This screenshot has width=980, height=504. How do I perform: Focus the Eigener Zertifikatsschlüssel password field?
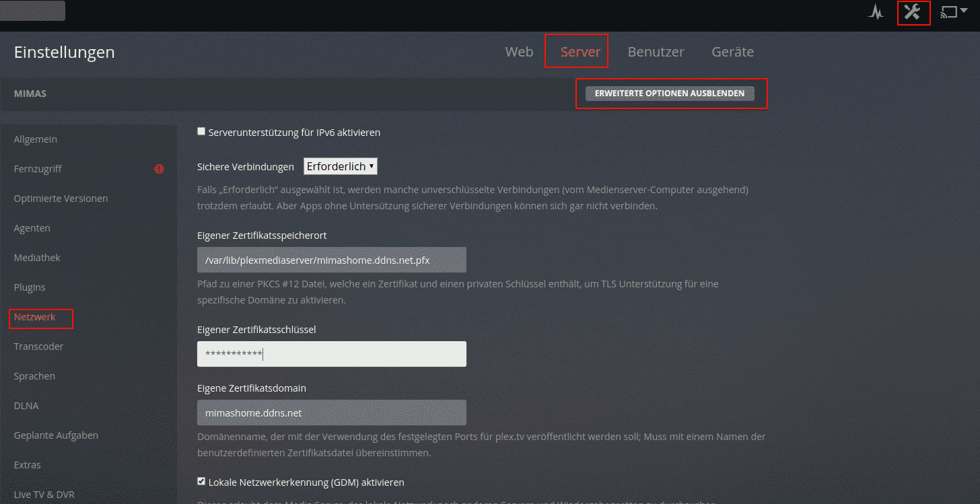click(331, 354)
